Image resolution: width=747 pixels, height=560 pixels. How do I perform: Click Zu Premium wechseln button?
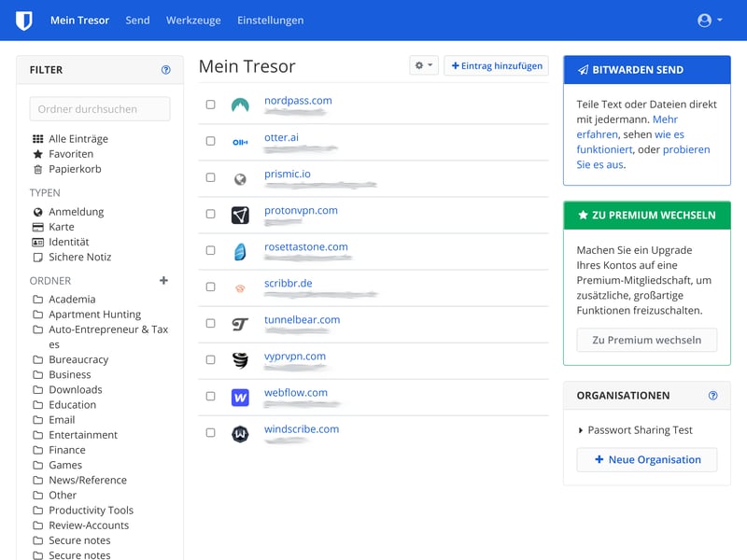[646, 340]
